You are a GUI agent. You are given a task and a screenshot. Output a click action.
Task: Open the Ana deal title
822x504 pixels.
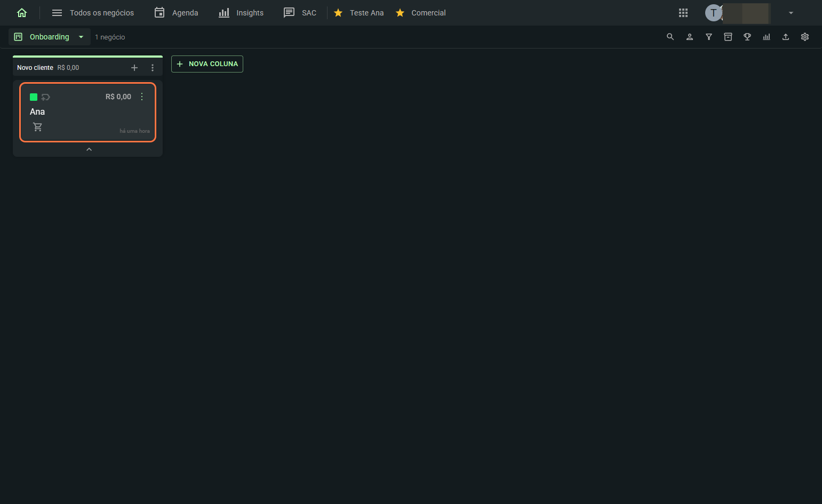[37, 111]
